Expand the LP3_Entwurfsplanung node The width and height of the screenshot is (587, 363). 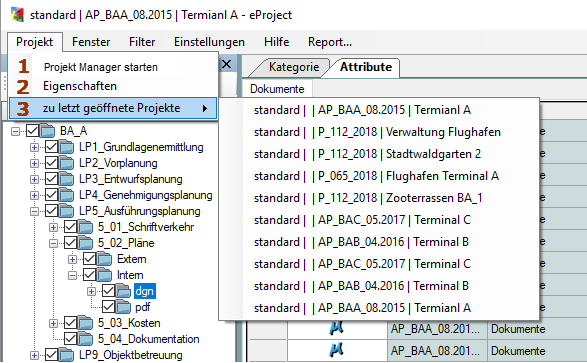click(x=34, y=179)
